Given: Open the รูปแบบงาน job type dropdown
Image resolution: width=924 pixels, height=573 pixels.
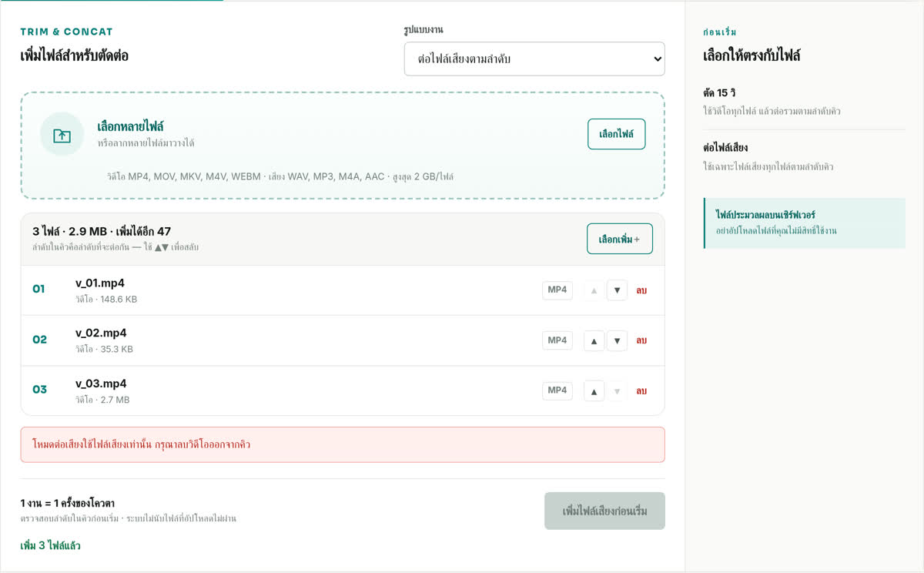Looking at the screenshot, I should tap(534, 59).
